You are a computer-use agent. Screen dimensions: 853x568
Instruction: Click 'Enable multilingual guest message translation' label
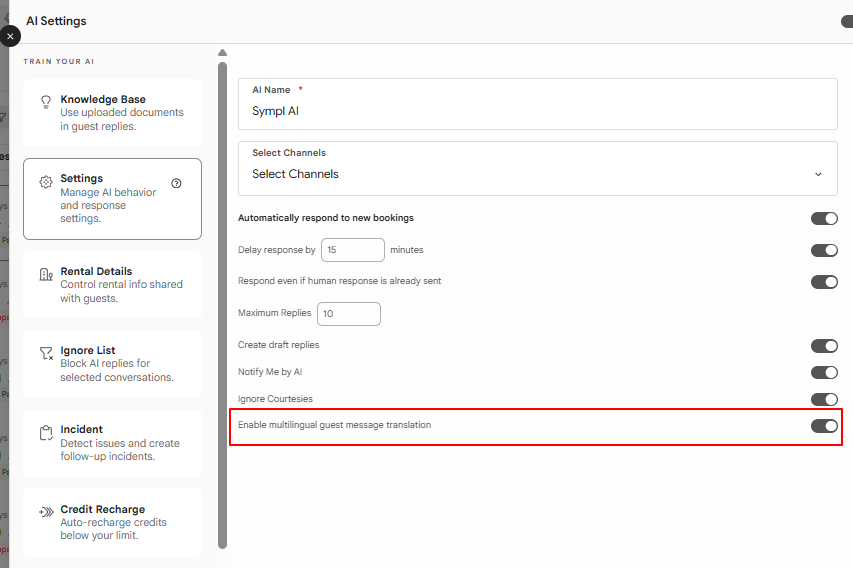click(335, 425)
